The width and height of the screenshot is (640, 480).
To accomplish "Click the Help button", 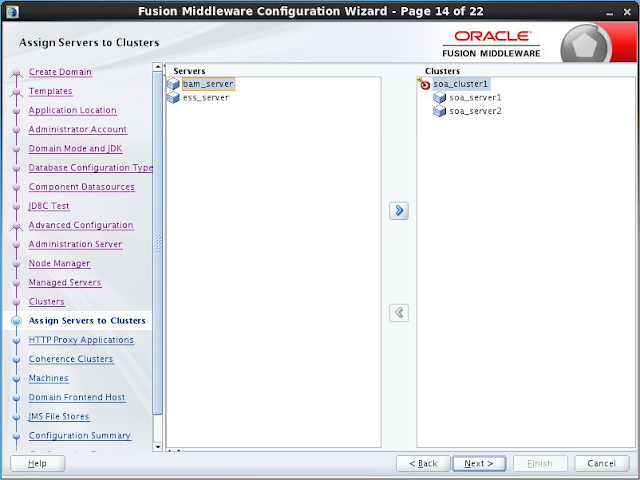I will pos(37,464).
